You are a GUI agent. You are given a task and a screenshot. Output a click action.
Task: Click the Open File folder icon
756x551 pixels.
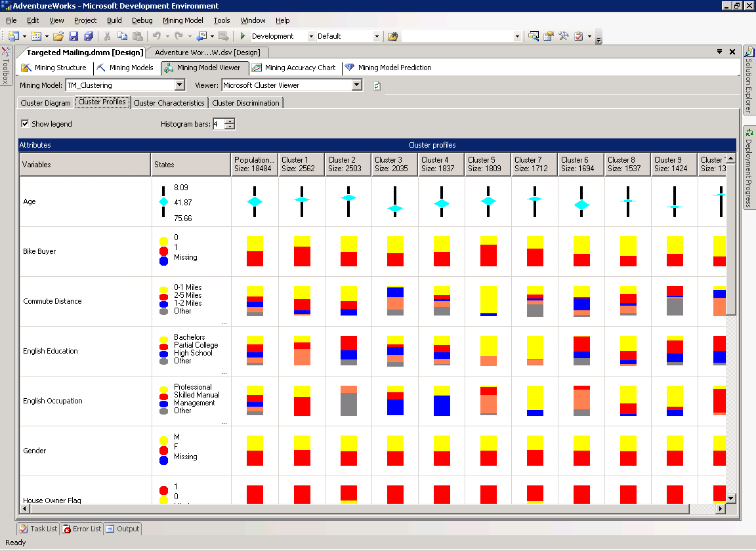pyautogui.click(x=58, y=36)
